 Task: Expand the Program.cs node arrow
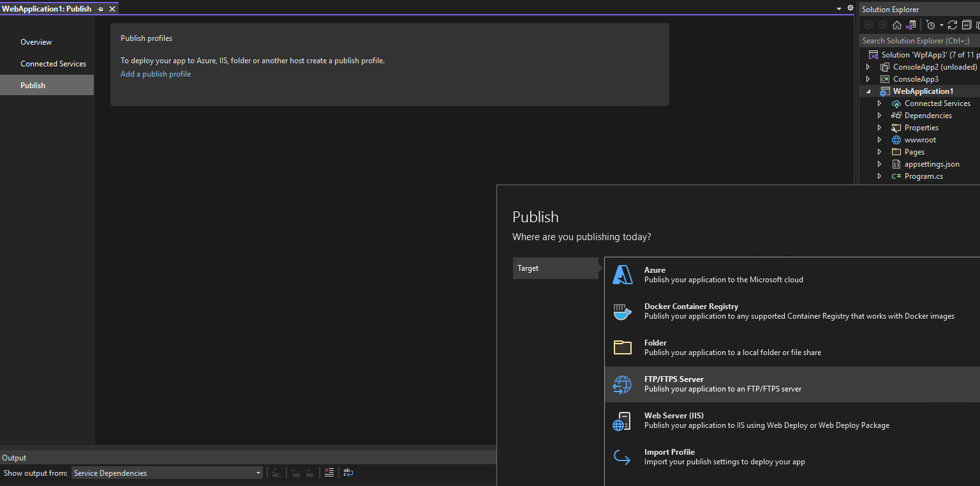pyautogui.click(x=879, y=176)
